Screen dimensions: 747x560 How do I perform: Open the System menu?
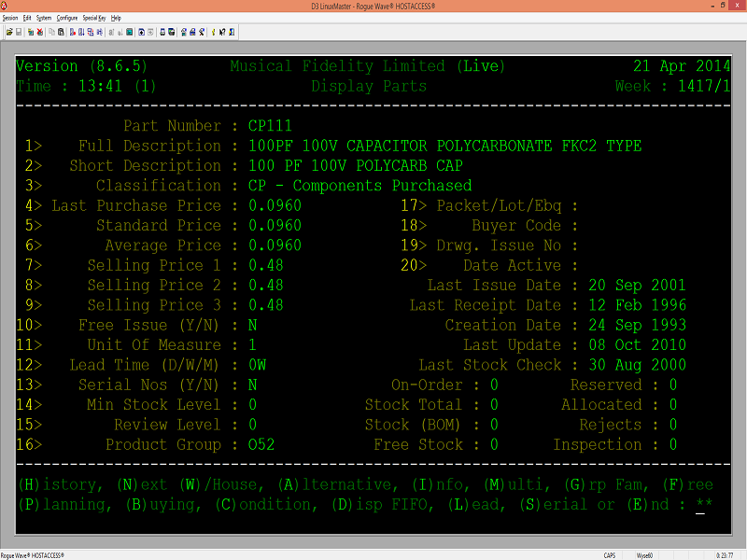click(44, 18)
